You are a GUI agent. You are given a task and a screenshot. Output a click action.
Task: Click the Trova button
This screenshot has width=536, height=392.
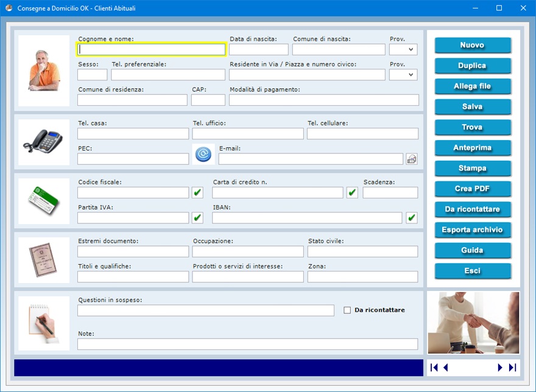473,127
